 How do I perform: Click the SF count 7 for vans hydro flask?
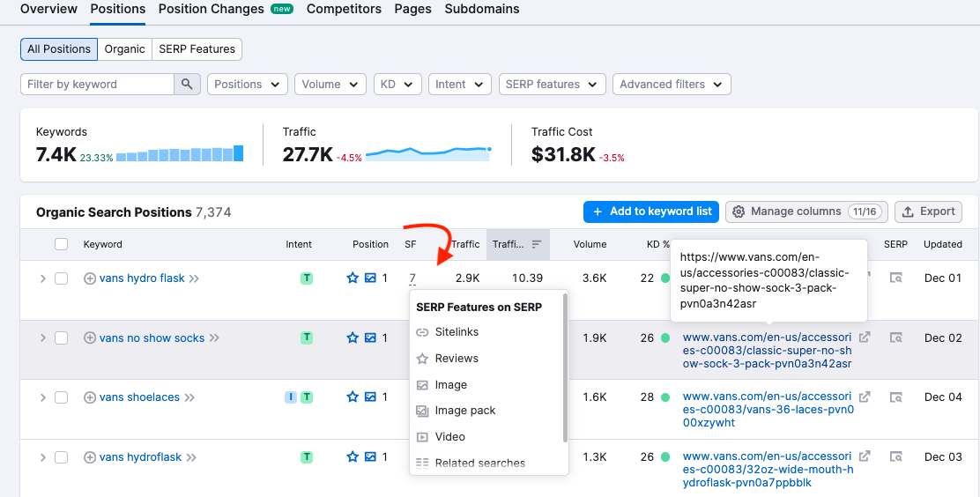tap(412, 278)
